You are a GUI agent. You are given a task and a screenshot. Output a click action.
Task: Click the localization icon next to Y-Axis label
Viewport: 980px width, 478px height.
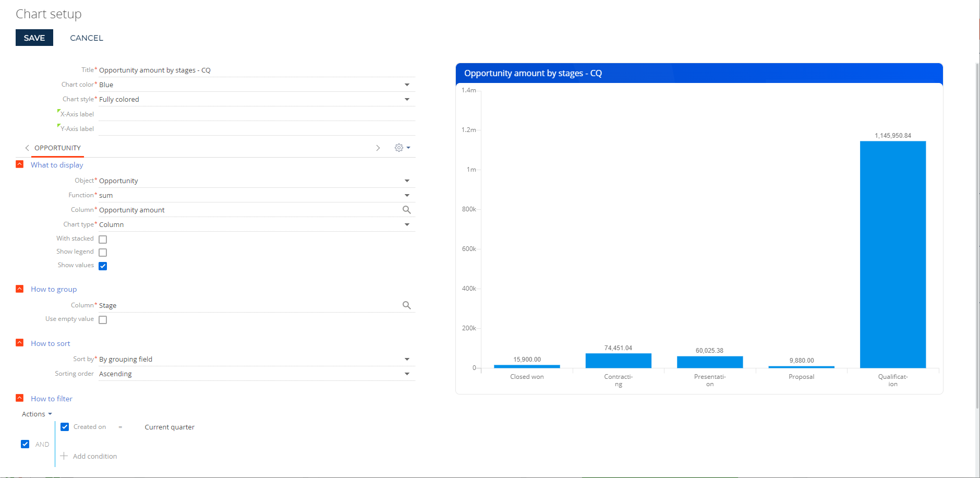click(59, 125)
